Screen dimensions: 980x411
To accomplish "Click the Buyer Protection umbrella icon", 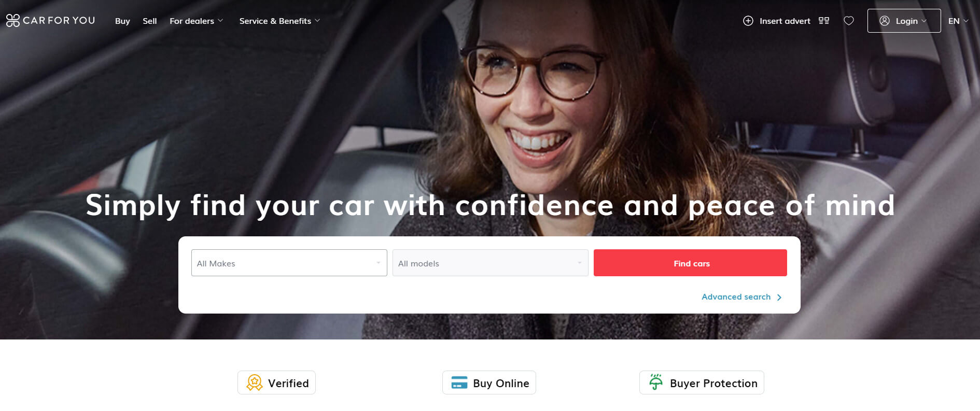I will 656,382.
